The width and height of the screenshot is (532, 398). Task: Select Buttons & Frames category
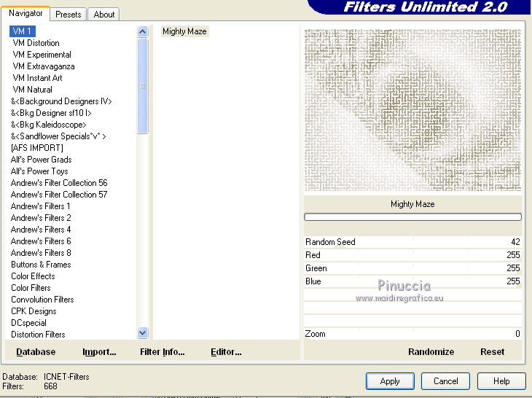point(41,265)
